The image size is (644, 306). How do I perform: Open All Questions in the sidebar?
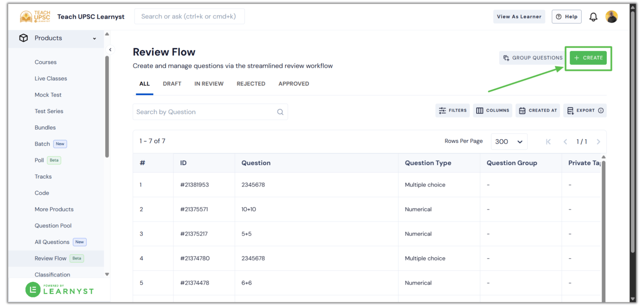(x=52, y=242)
